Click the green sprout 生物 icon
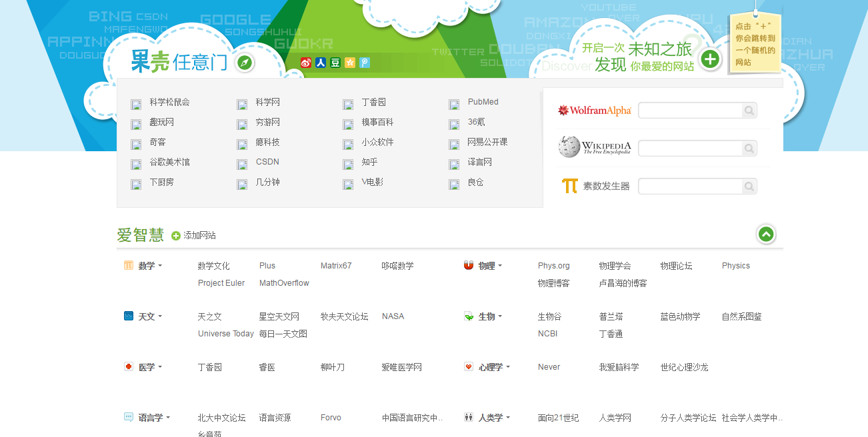 [x=469, y=316]
